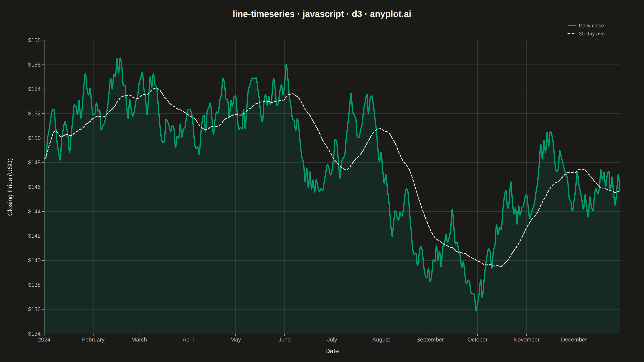Click the December x-axis tick label
This screenshot has height=362, width=644.
pos(574,340)
